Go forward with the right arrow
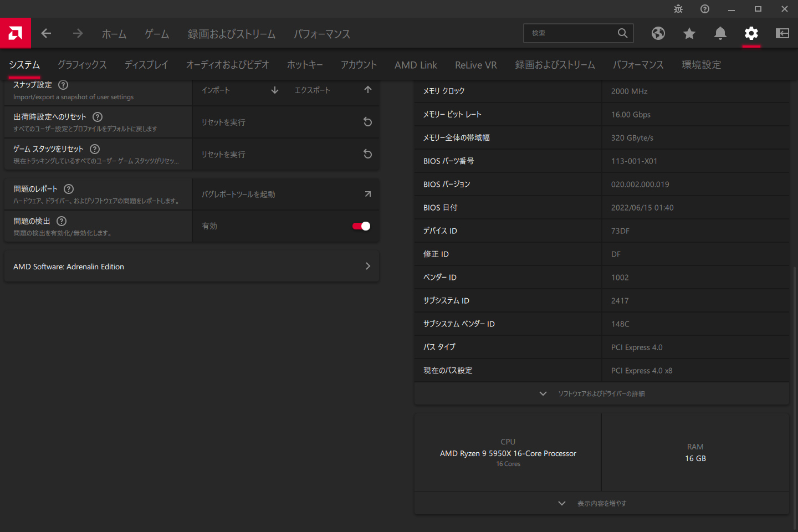Viewport: 798px width, 532px height. coord(78,34)
